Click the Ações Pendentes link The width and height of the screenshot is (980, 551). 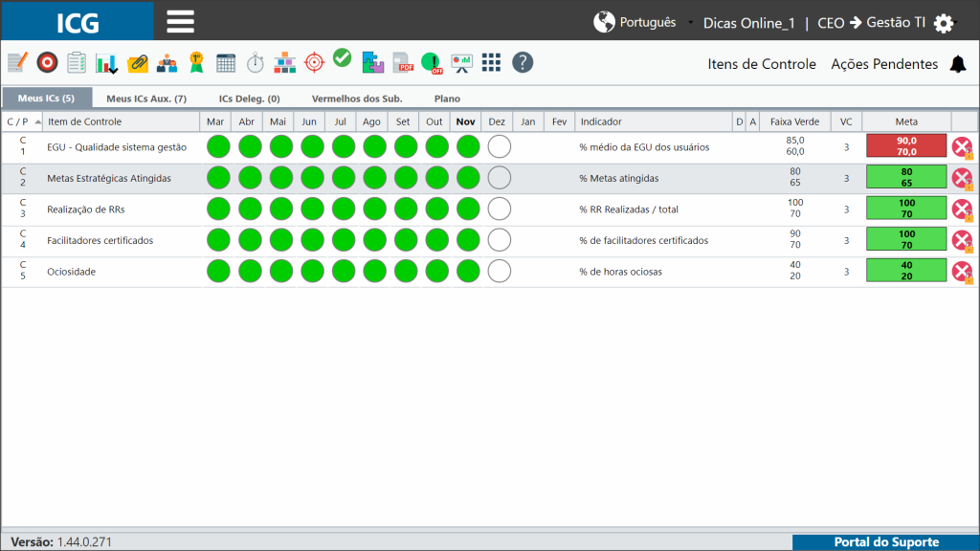point(883,64)
